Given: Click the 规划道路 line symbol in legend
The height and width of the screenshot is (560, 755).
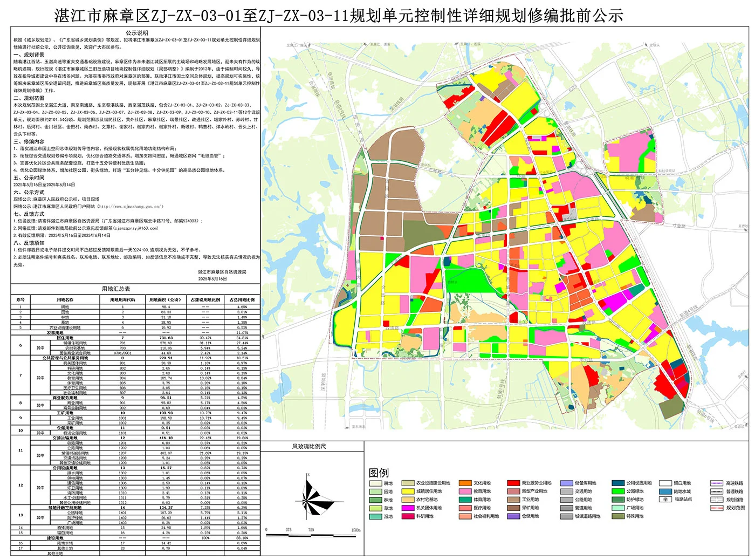Looking at the screenshot, I should click(717, 500).
